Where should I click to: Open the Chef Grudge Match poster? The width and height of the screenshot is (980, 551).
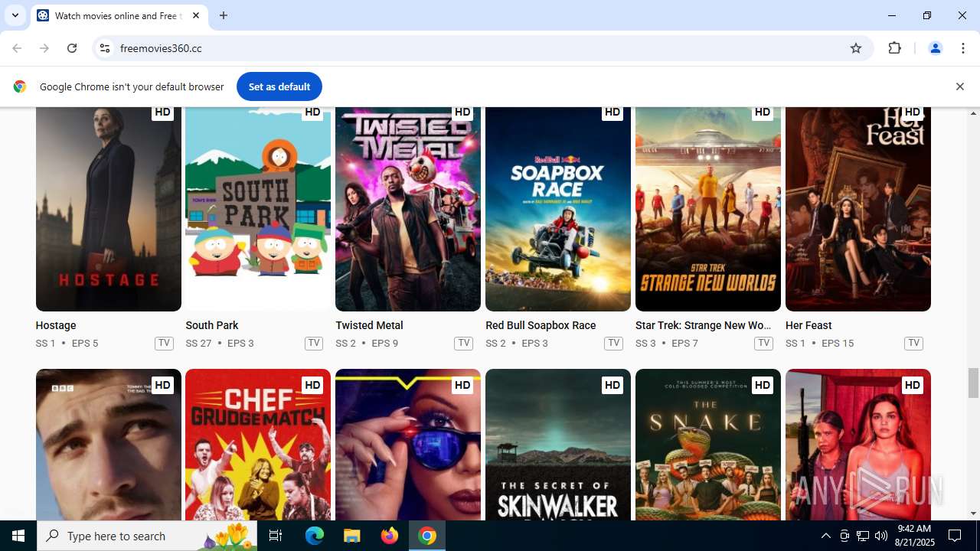(258, 445)
